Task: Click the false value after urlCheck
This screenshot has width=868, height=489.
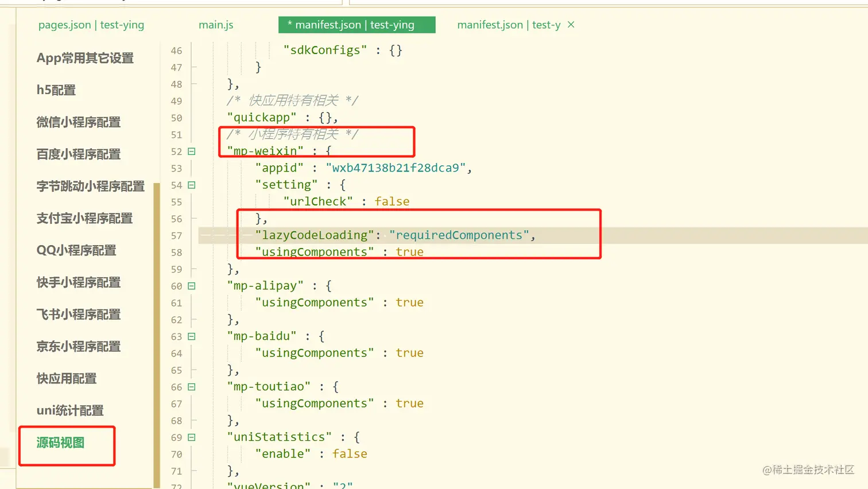Action: [x=392, y=201]
